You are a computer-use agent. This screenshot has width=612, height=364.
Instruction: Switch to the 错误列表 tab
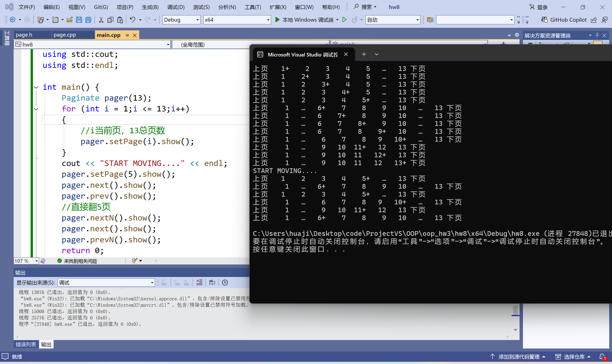tap(26, 344)
